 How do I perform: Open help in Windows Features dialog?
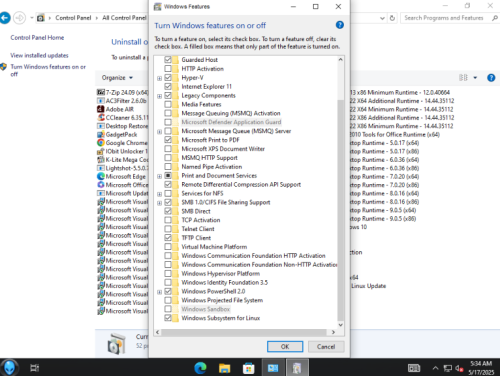coord(339,25)
